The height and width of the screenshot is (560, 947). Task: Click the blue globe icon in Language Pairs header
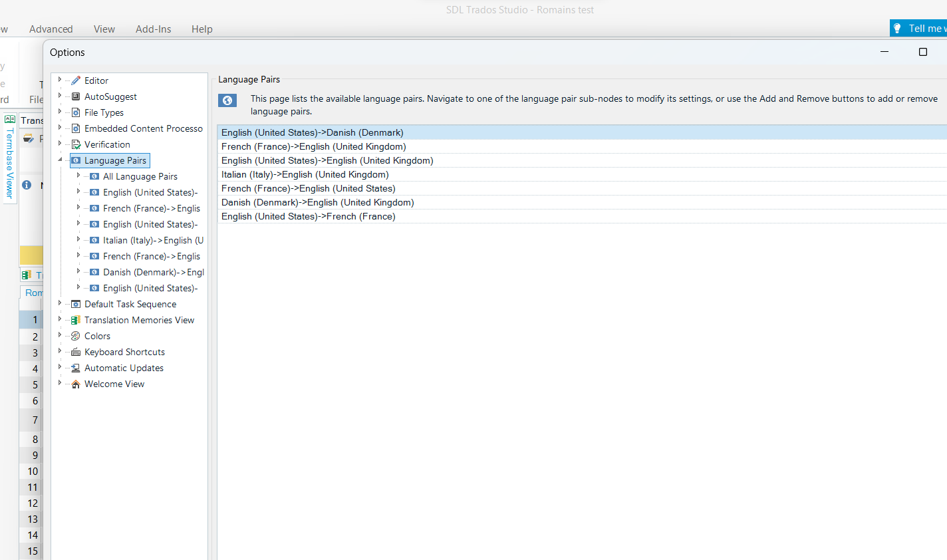click(x=227, y=100)
